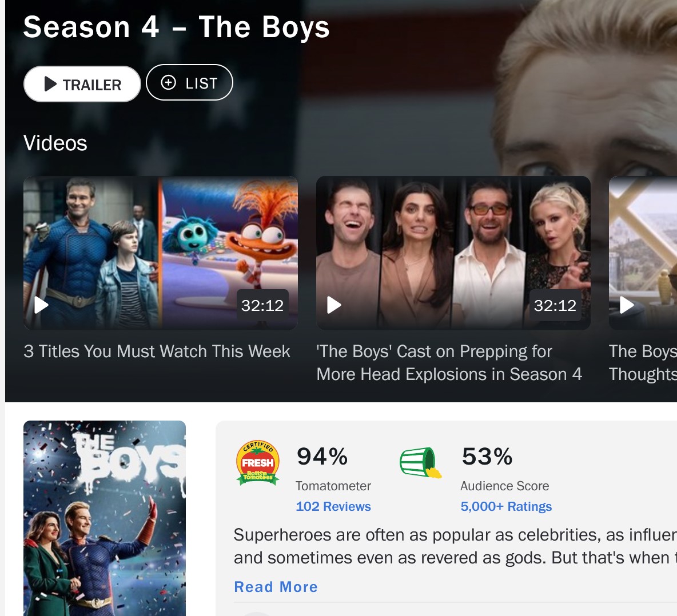
Task: Add the show using the LIST button
Action: coord(189,82)
